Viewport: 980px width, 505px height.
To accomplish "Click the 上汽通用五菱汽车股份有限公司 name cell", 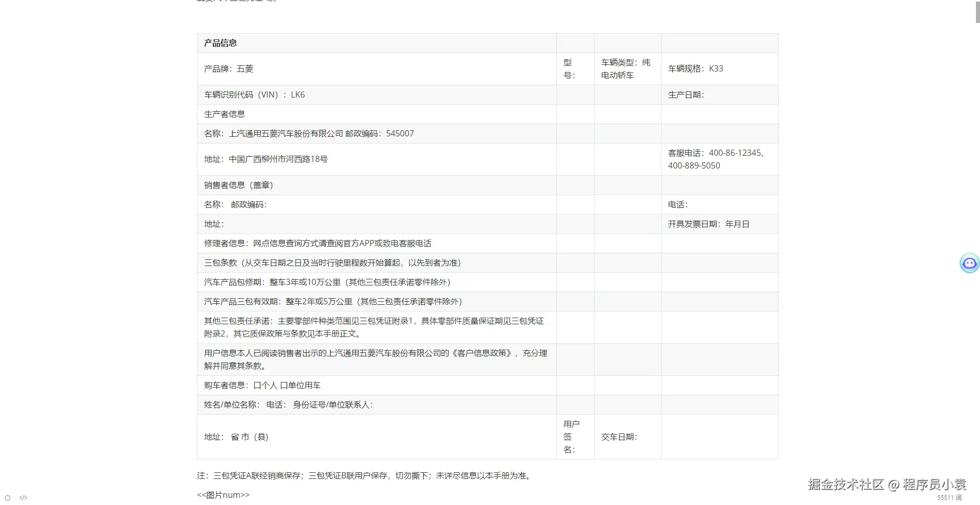I will click(x=377, y=134).
